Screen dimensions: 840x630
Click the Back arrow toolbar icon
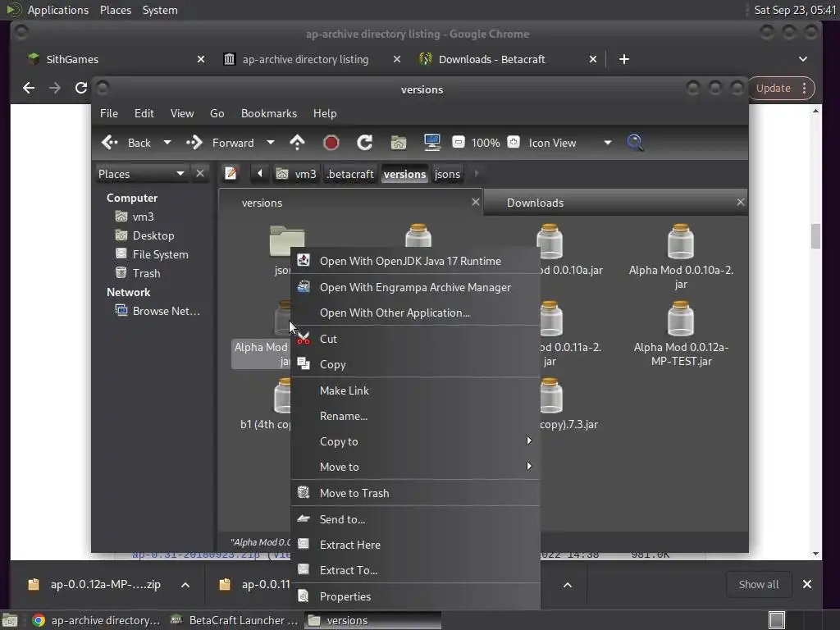coord(110,143)
